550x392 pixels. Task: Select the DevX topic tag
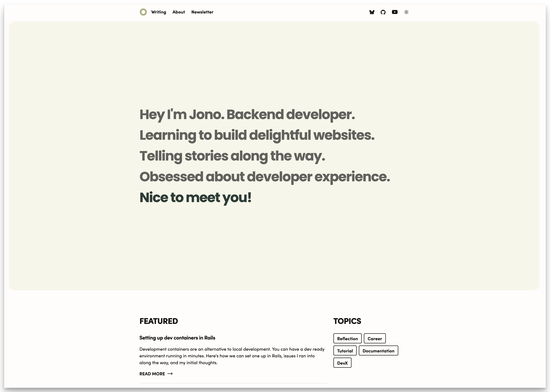[342, 363]
